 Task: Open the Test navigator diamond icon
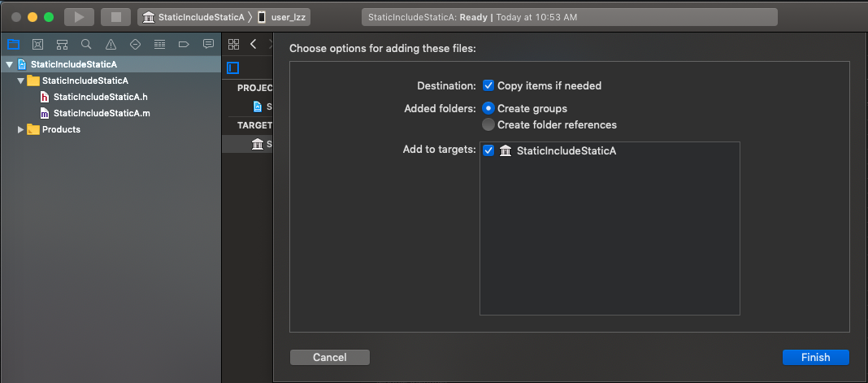coord(135,44)
